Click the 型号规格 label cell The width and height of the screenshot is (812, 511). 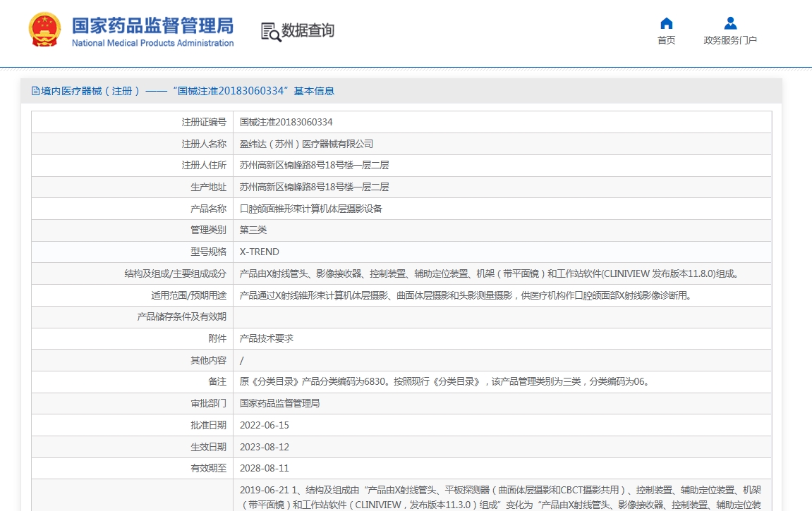(x=133, y=252)
